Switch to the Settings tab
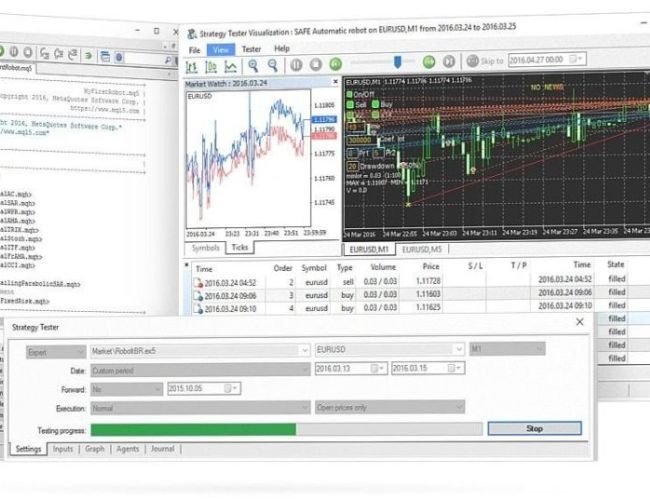The image size is (650, 500). [x=28, y=449]
